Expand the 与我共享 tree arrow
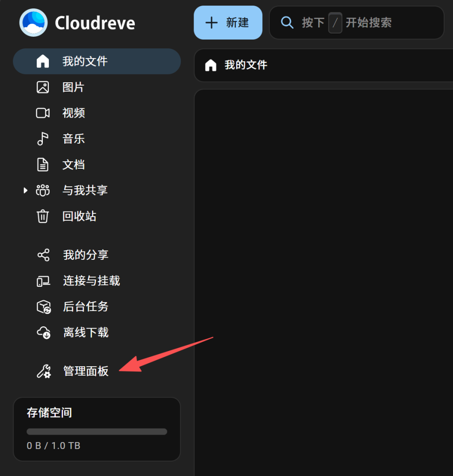This screenshot has width=453, height=476. pyautogui.click(x=26, y=191)
